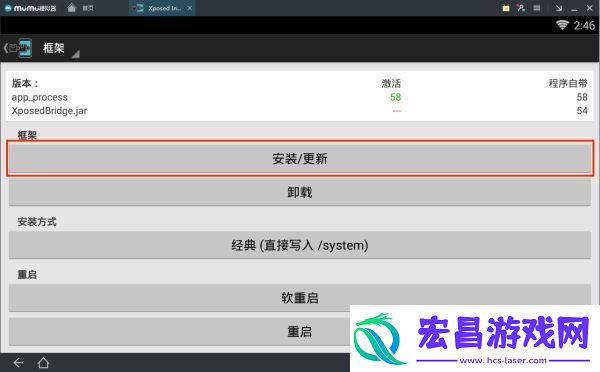The height and width of the screenshot is (372, 600).
Task: Open the emulator hamburger menu
Action: point(537,8)
